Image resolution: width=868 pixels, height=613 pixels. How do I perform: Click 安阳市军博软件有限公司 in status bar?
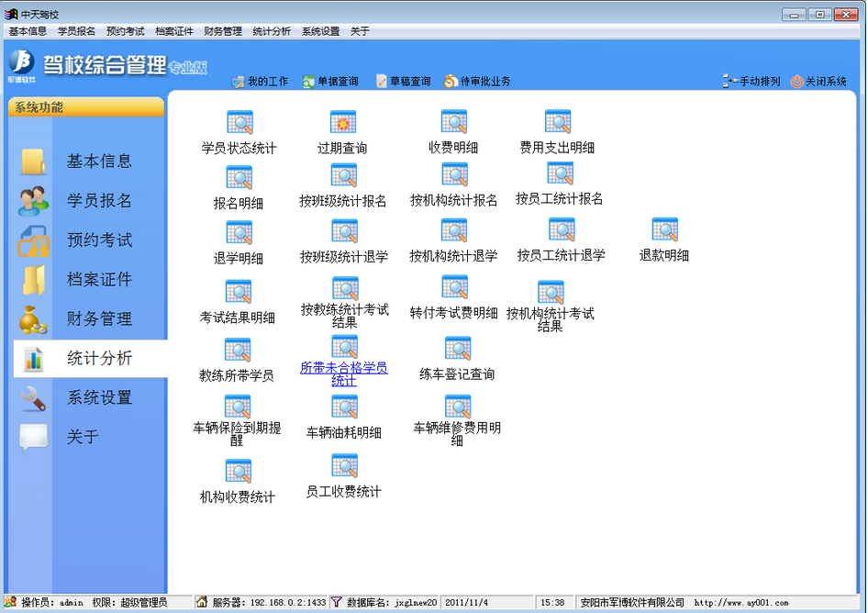(x=632, y=603)
